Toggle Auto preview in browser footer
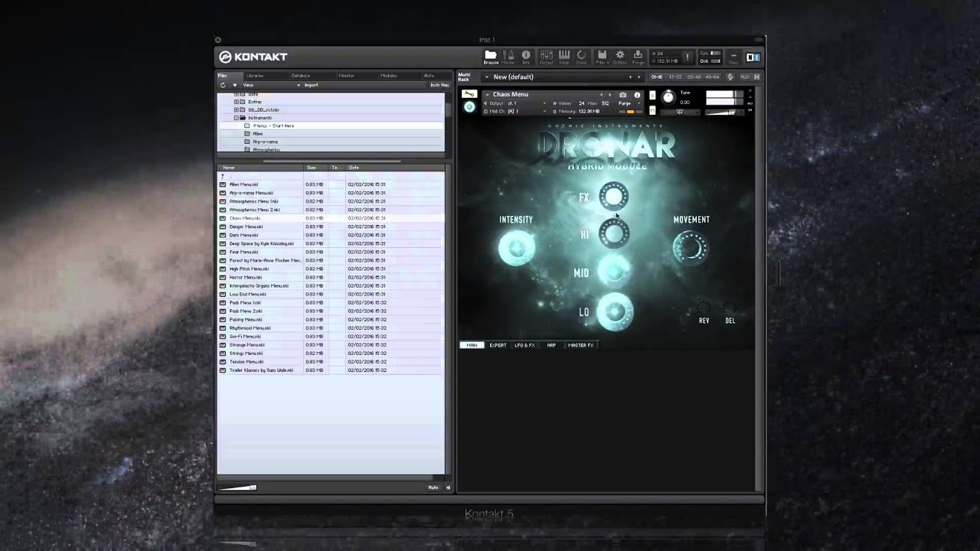980x551 pixels. tap(433, 487)
